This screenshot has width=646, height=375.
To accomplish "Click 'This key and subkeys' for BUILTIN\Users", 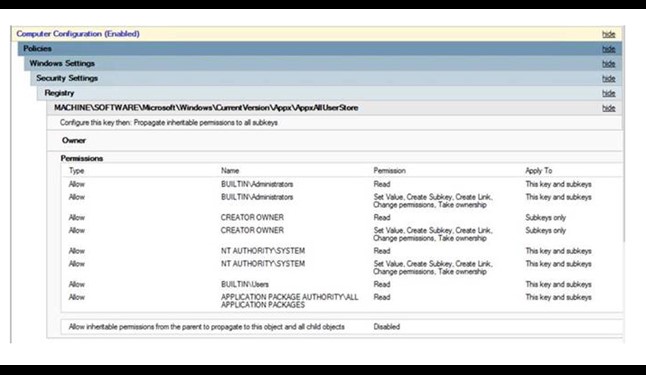I will pyautogui.click(x=558, y=284).
